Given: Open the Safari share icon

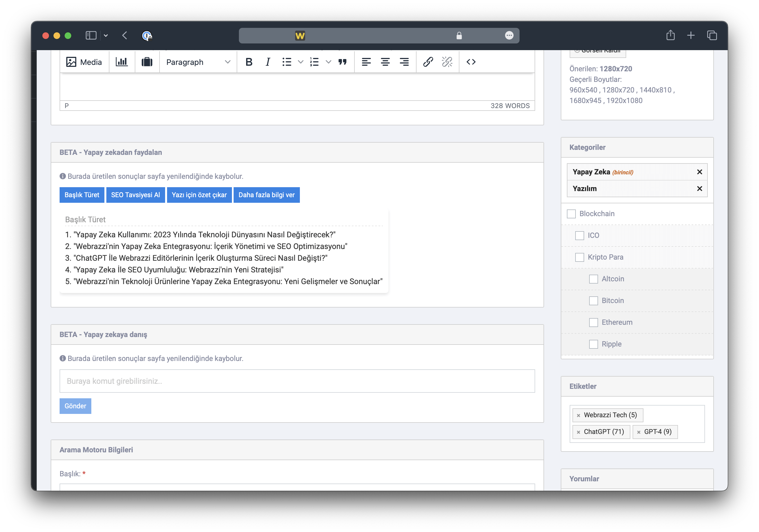Looking at the screenshot, I should (670, 35).
